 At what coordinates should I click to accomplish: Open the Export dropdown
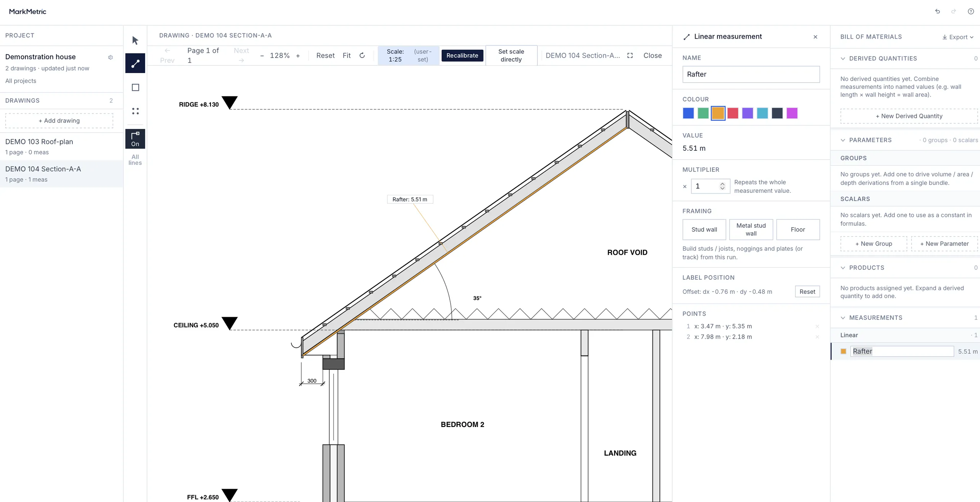click(958, 37)
